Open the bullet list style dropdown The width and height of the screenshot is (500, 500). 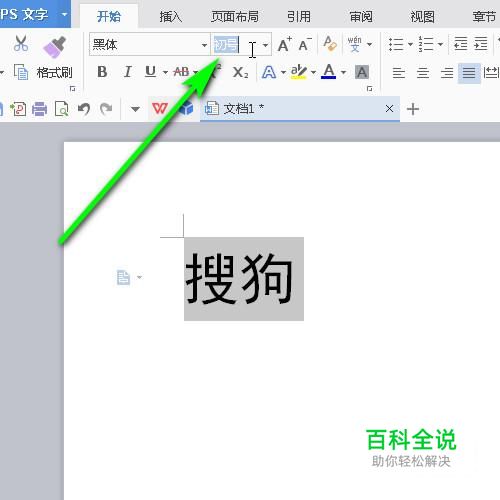click(410, 44)
